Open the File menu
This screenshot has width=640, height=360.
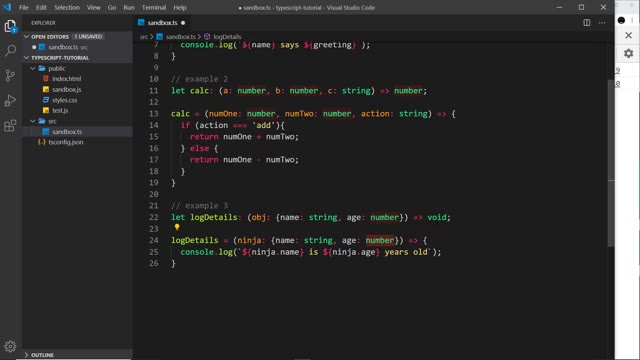point(24,7)
